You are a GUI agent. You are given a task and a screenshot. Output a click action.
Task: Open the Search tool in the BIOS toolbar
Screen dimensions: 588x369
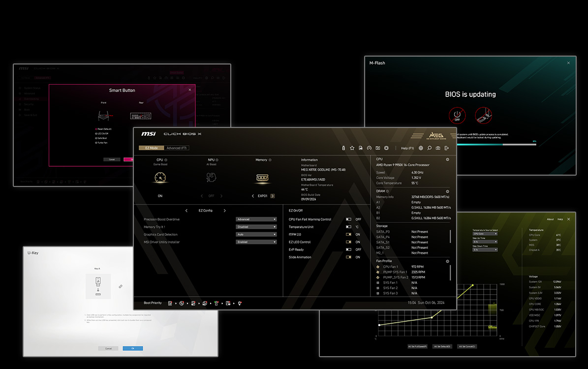430,148
